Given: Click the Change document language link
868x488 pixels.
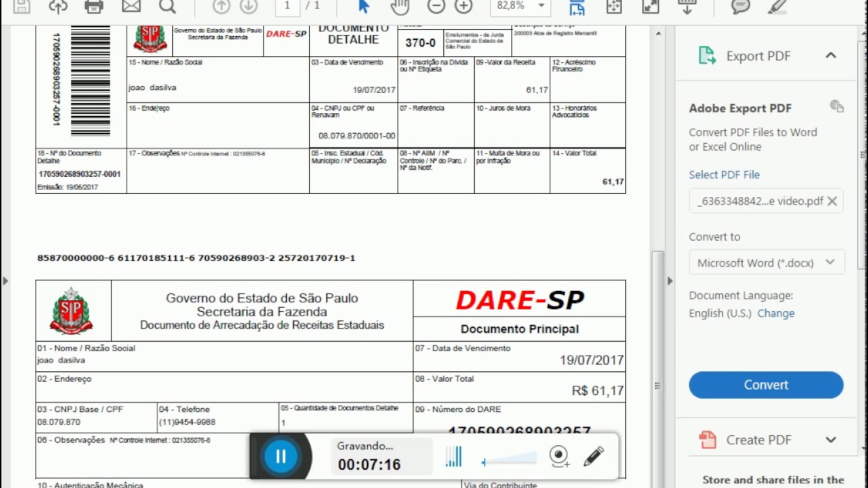Looking at the screenshot, I should pyautogui.click(x=776, y=313).
